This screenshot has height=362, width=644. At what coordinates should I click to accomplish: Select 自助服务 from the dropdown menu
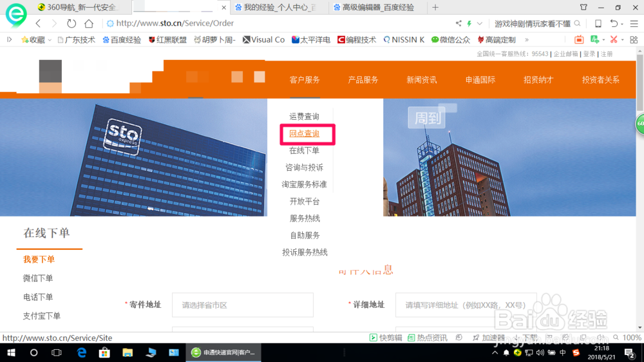(x=305, y=235)
